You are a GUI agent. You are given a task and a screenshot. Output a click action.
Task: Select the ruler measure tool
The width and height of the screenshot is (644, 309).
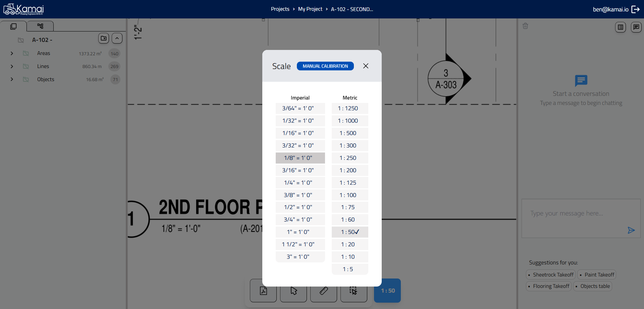[x=324, y=291]
